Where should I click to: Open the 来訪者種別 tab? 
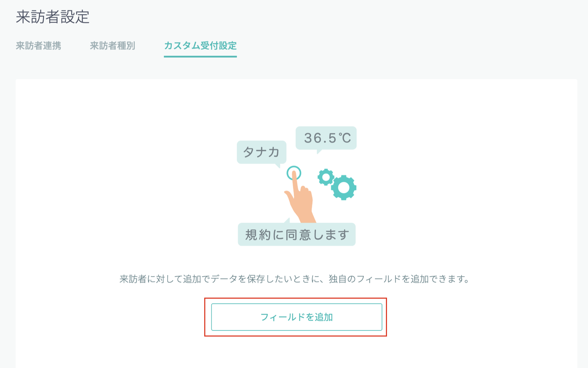112,46
